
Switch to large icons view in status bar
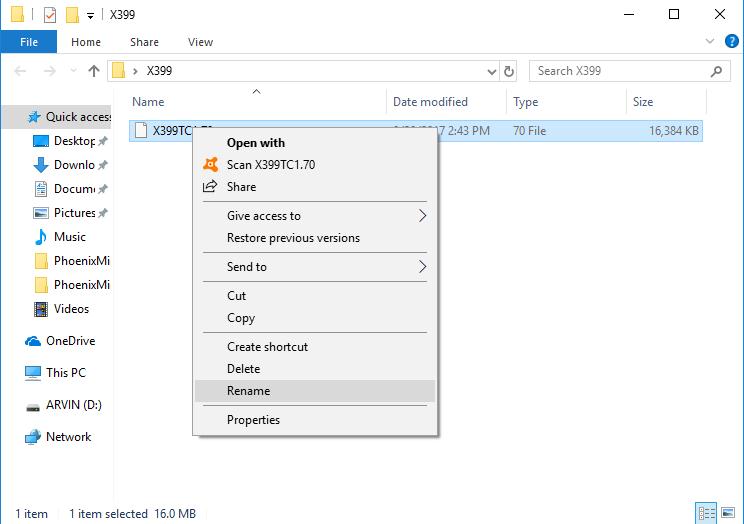click(x=730, y=513)
